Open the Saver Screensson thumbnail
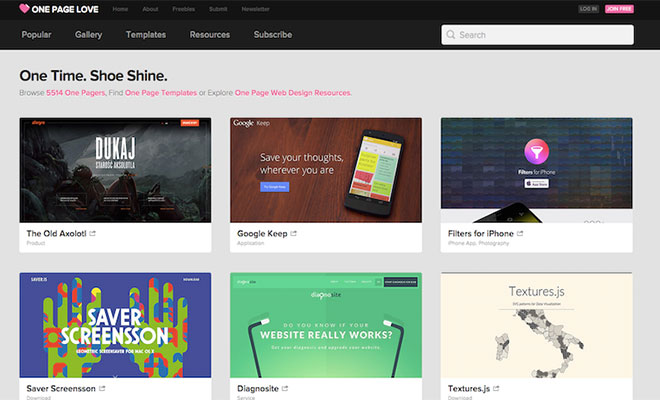This screenshot has width=660, height=400. tap(115, 325)
